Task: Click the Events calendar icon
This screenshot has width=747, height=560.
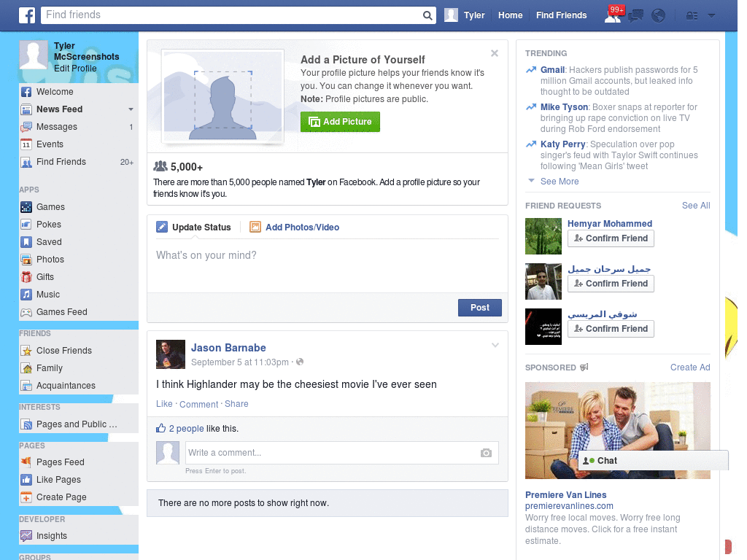Action: click(x=26, y=144)
